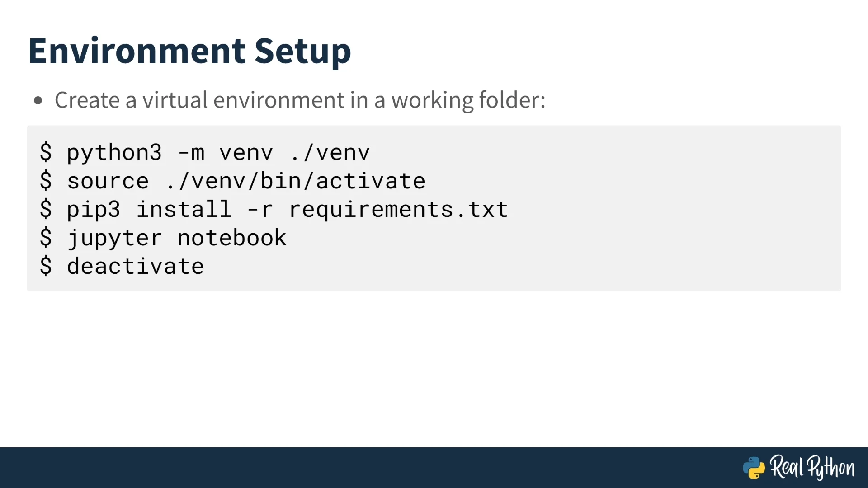The height and width of the screenshot is (488, 868).
Task: Click the deactivate command
Action: [x=136, y=266]
